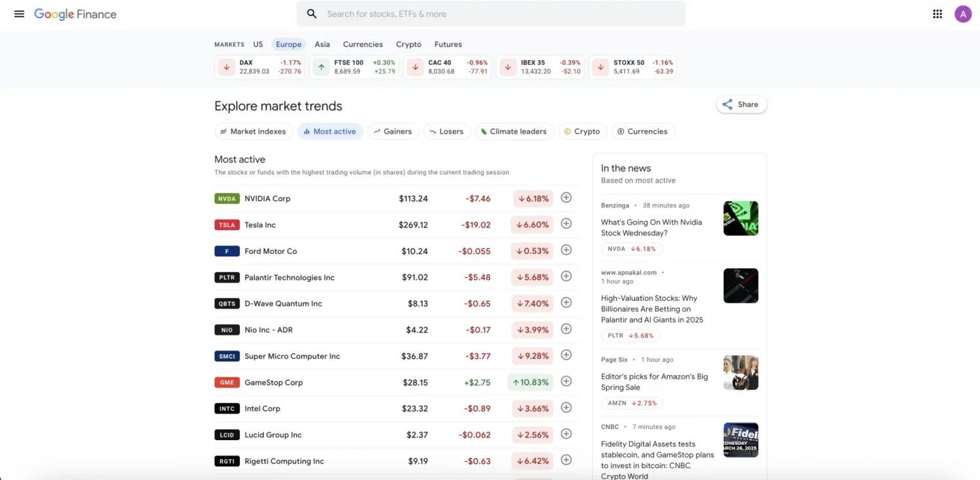Open the Palantir article thumbnail
This screenshot has width=980, height=480.
(741, 286)
